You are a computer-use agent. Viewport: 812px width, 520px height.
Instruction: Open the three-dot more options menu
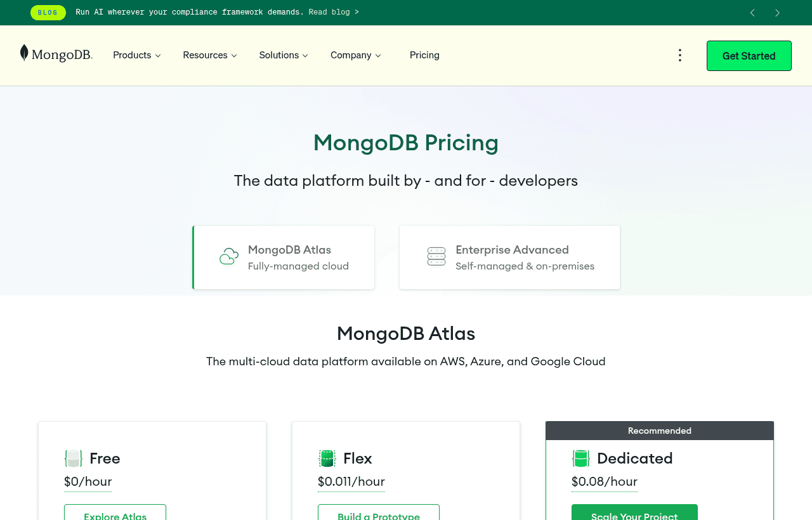coord(679,55)
